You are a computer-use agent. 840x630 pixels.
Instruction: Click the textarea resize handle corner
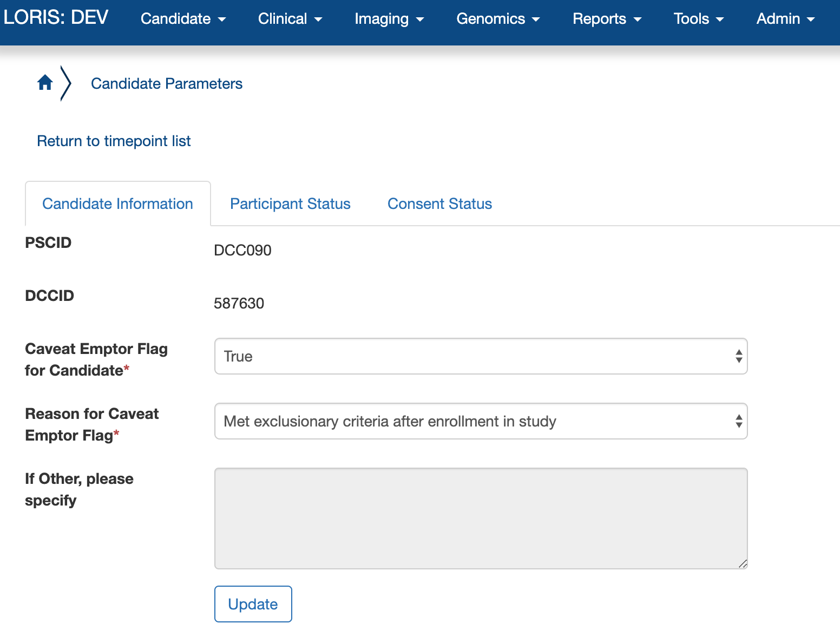coord(744,565)
